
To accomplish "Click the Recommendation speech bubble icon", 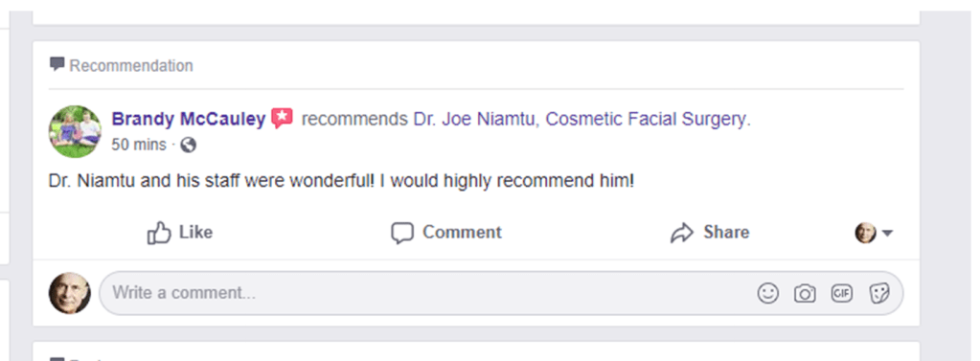I will click(x=57, y=64).
